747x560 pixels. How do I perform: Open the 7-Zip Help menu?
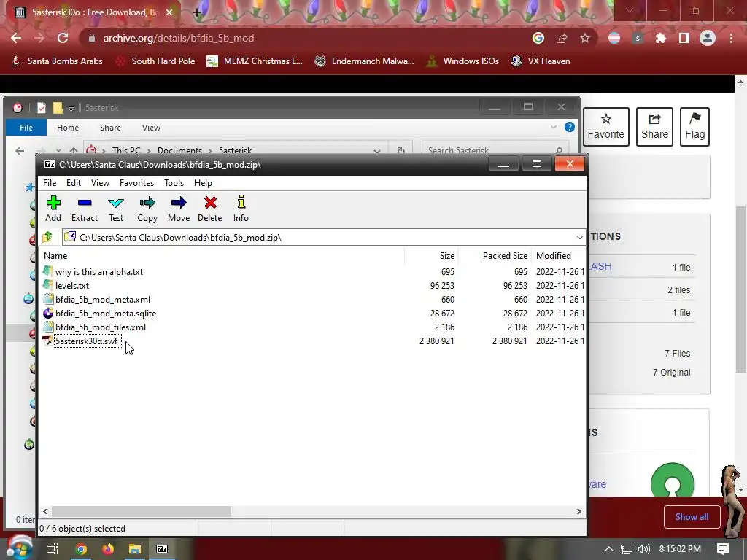point(203,183)
